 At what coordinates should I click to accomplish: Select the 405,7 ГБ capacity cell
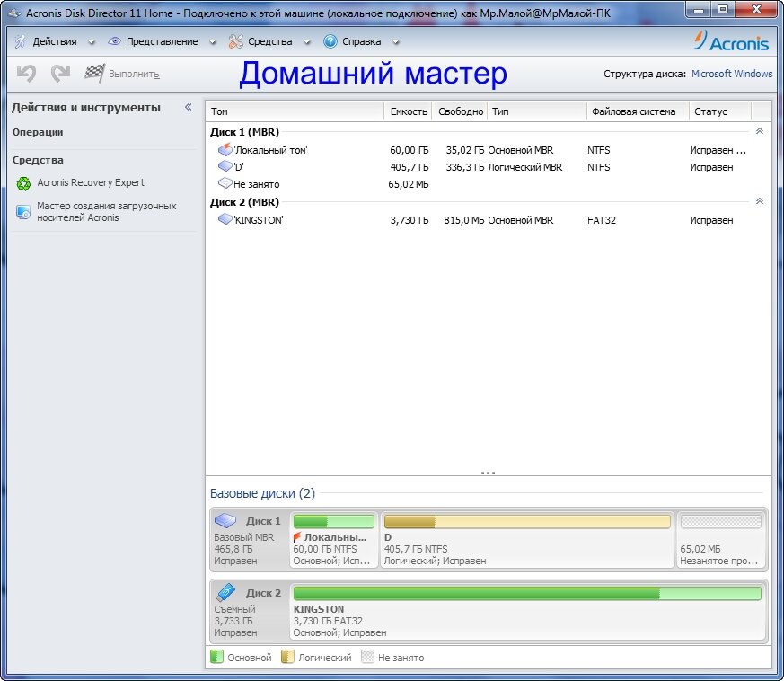point(409,166)
